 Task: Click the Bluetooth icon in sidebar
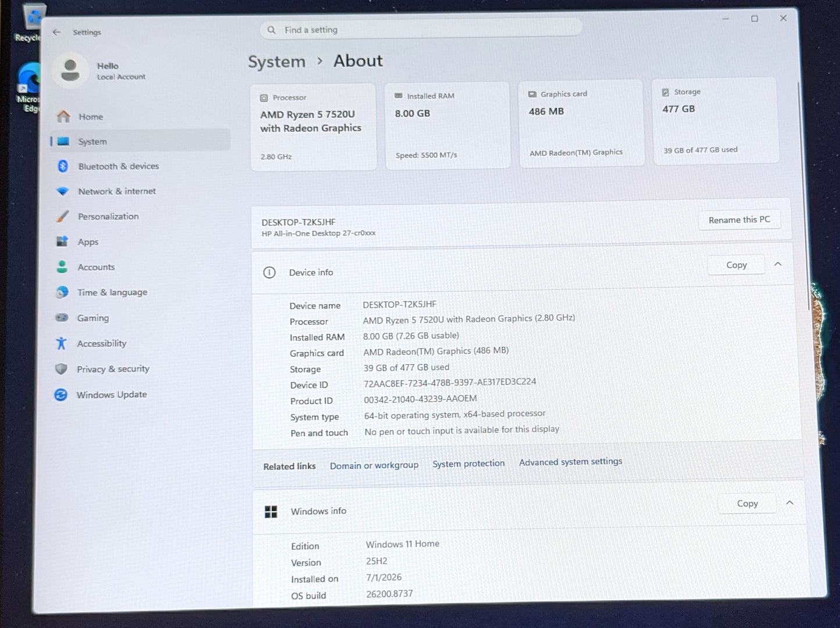point(63,166)
